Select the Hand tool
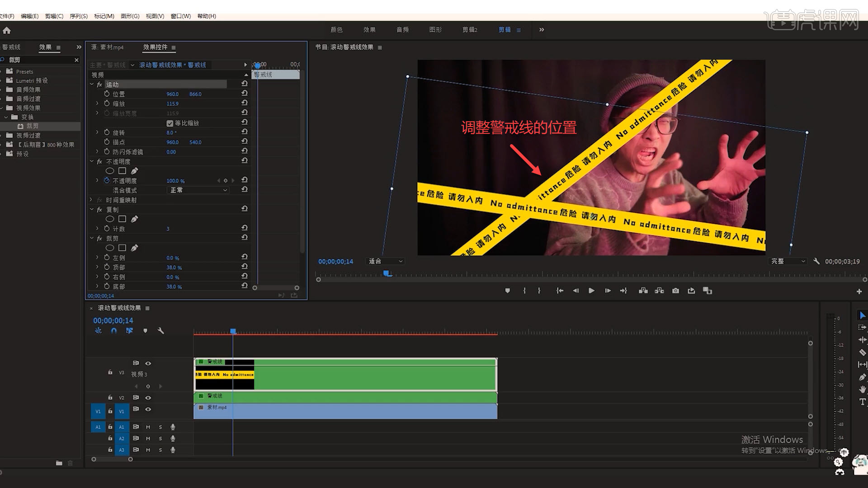This screenshot has width=868, height=488. (x=862, y=389)
